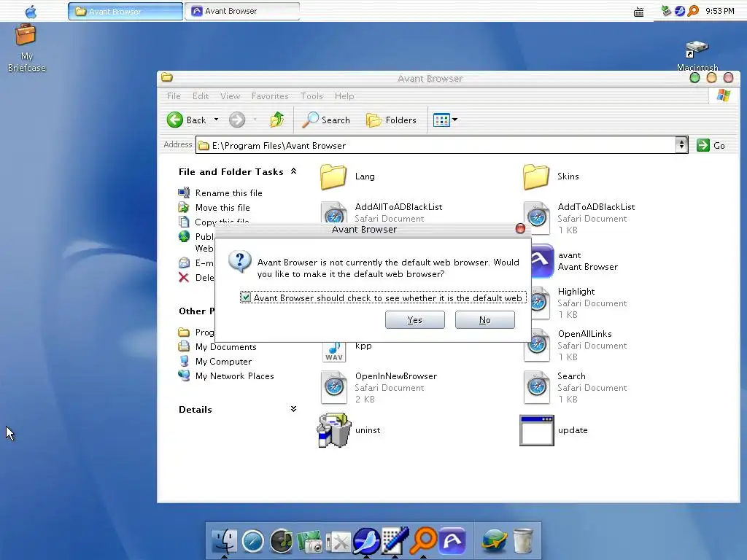Screen dimensions: 747x560
Task: Select the avant Avant Browser application label
Action: [587, 261]
